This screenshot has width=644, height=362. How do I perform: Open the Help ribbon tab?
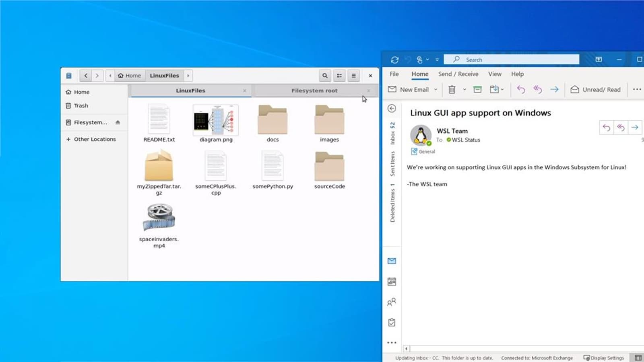517,74
